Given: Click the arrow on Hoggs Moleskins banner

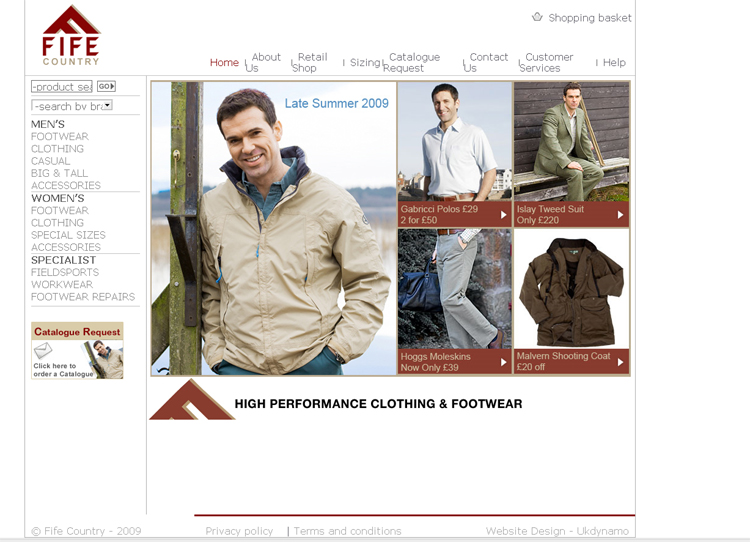Looking at the screenshot, I should coord(504,362).
